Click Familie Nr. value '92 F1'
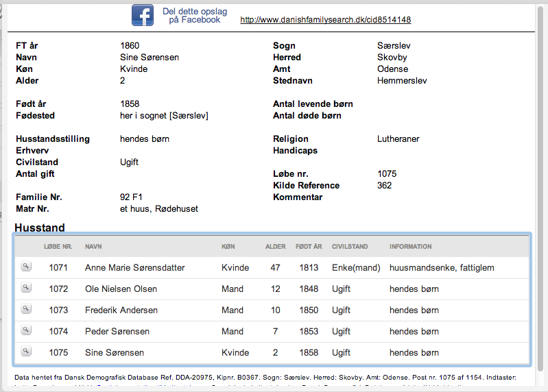 click(x=131, y=197)
